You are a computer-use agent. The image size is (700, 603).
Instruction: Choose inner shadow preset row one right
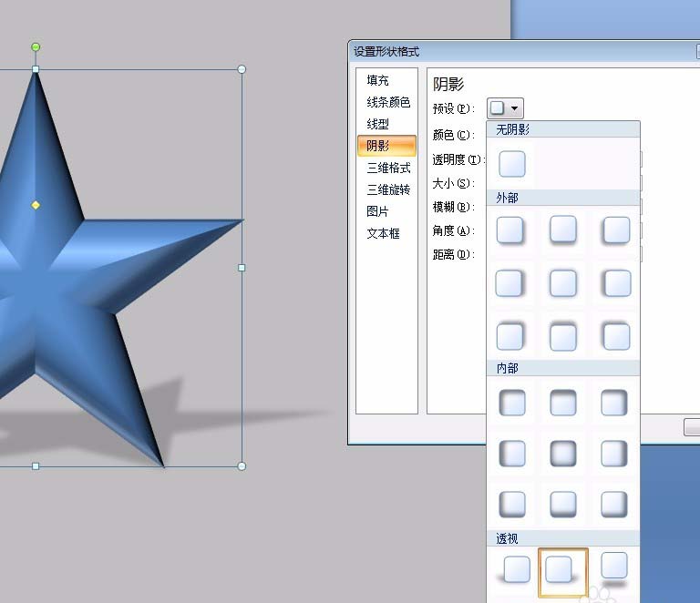point(614,403)
